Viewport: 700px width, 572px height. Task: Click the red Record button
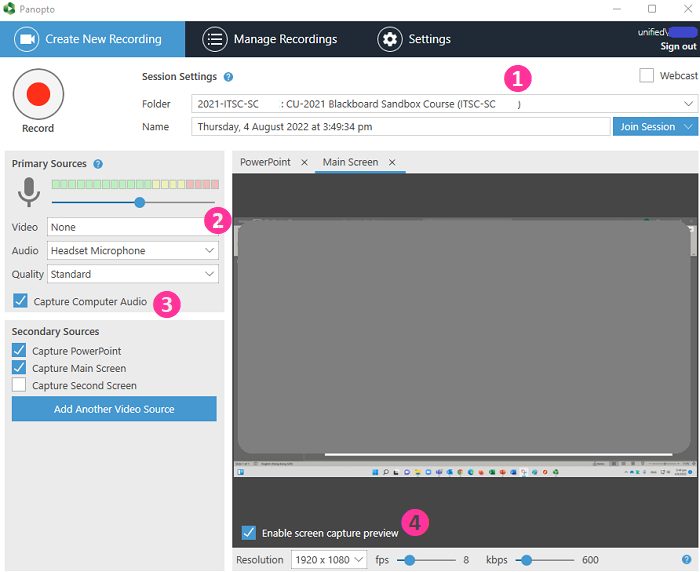click(x=38, y=94)
